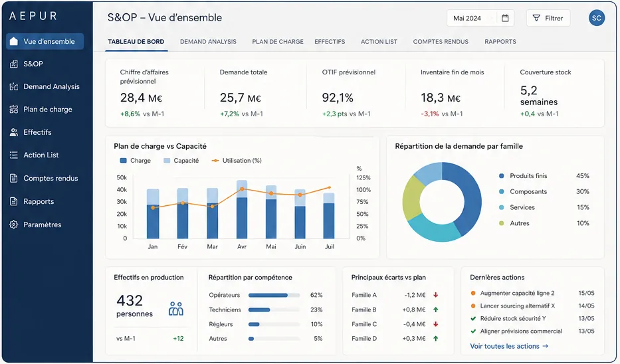The width and height of the screenshot is (620, 364).
Task: Click orange status dot for Lancer sourcing alternatif X
Action: 473,306
